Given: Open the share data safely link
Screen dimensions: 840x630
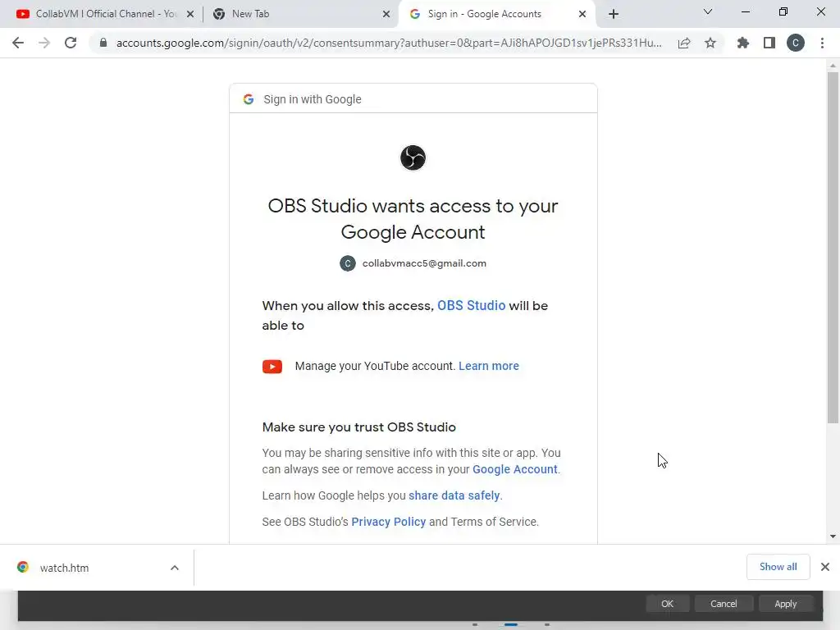Looking at the screenshot, I should [454, 495].
